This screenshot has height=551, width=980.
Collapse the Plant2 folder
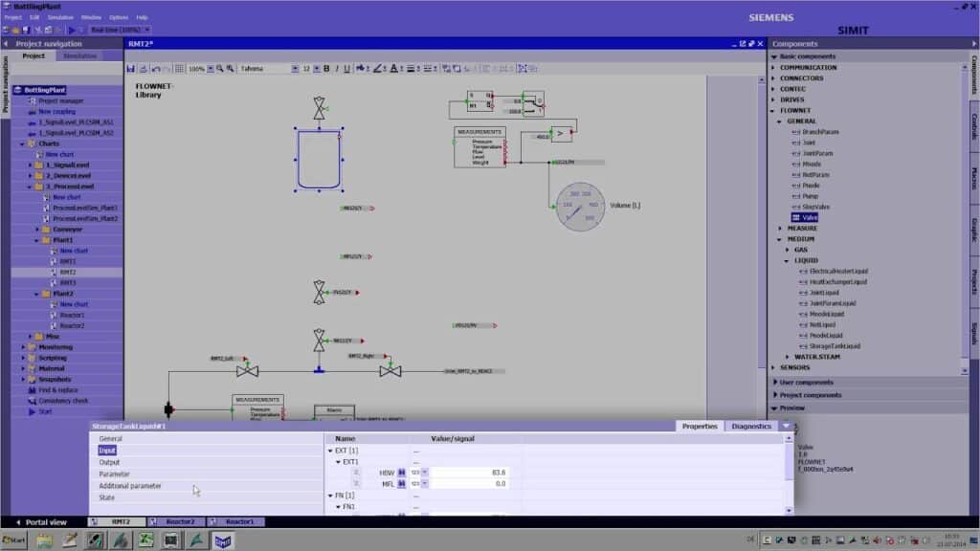click(37, 294)
